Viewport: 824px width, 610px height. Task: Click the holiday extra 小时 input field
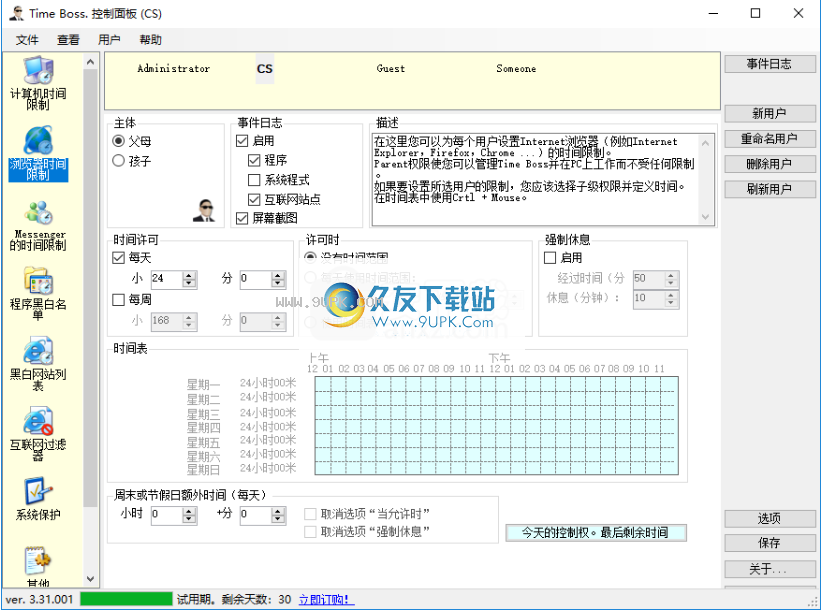pos(167,515)
